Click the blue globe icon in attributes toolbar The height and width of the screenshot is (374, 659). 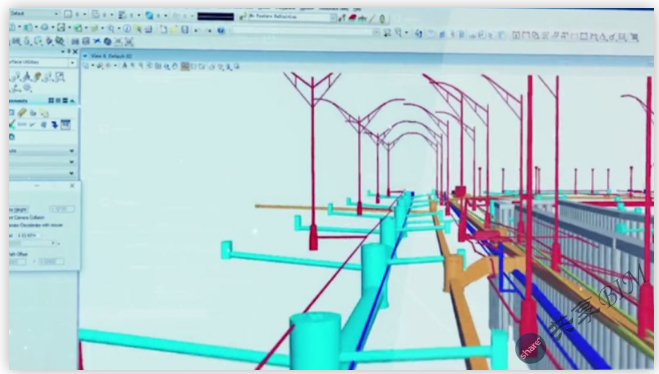click(x=149, y=16)
